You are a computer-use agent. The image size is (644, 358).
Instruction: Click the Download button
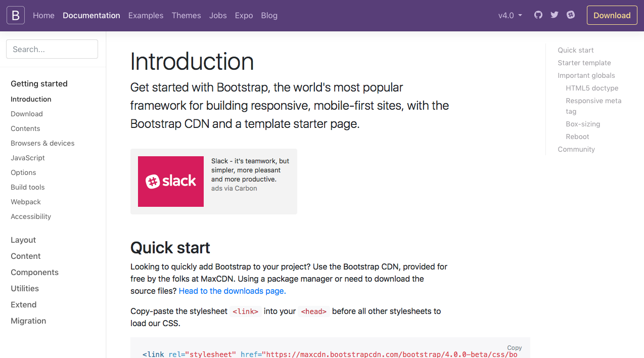click(x=612, y=15)
